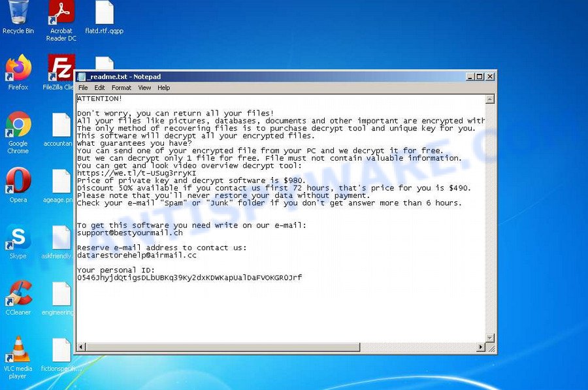Start VLC media player
Image resolution: width=588 pixels, height=390 pixels.
click(18, 351)
